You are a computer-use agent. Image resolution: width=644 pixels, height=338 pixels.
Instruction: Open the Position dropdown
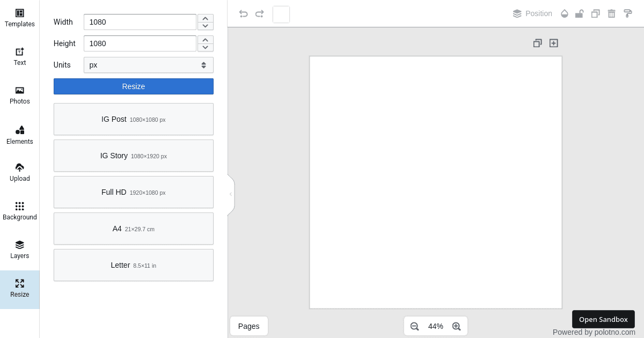pyautogui.click(x=532, y=13)
